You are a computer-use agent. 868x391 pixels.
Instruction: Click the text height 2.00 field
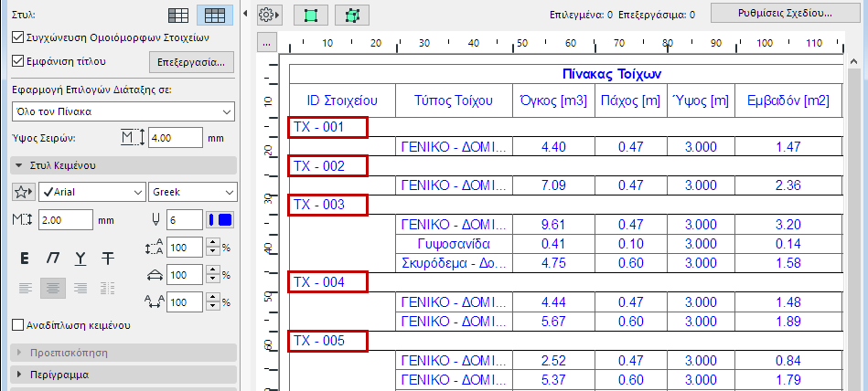tap(66, 220)
